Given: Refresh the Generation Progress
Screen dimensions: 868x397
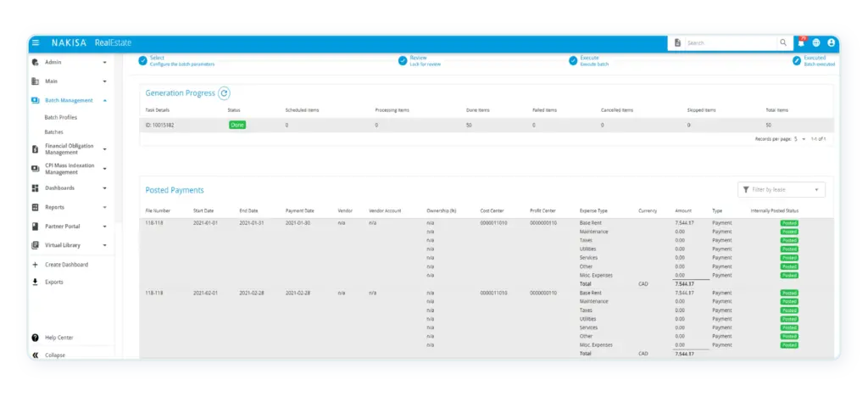Looking at the screenshot, I should tap(224, 93).
